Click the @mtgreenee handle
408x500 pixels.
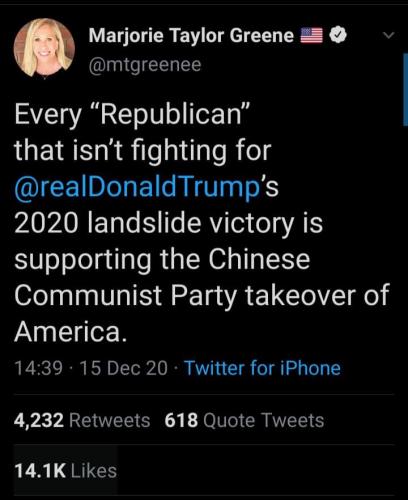click(x=145, y=65)
